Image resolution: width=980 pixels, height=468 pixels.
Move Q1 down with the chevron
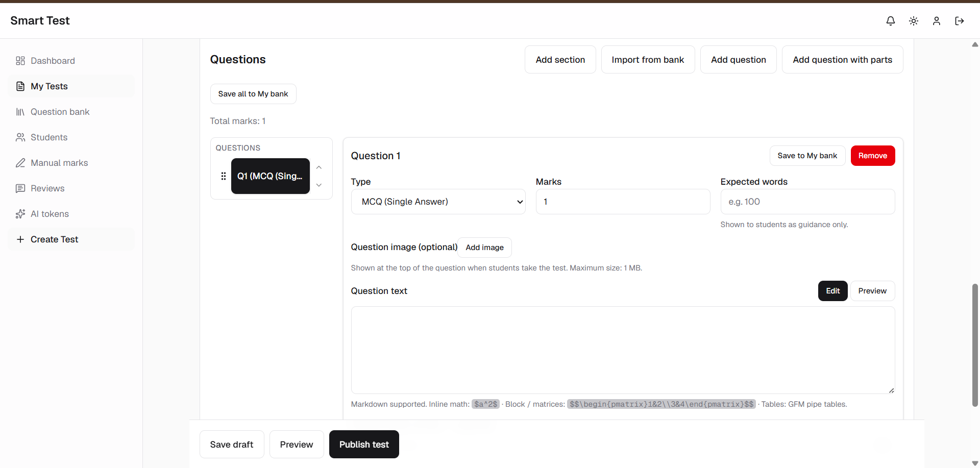319,185
